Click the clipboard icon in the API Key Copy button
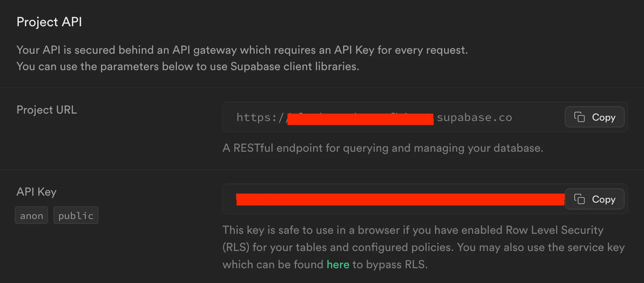 [580, 199]
